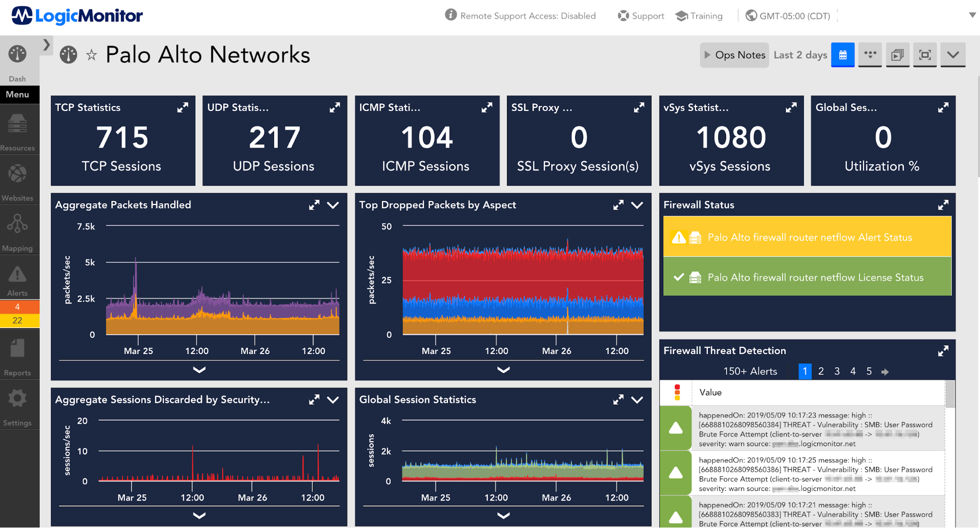The height and width of the screenshot is (528, 980).
Task: Go to alerts page 3
Action: 837,371
